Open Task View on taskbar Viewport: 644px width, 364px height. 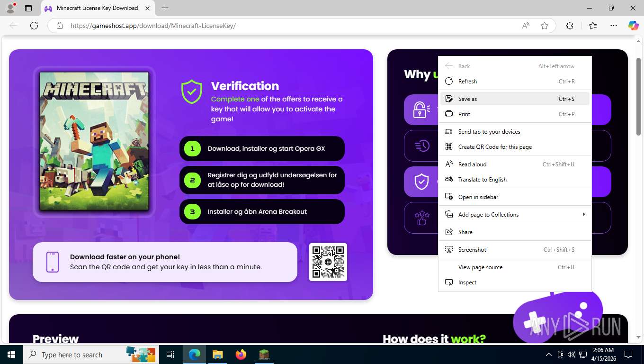point(170,355)
